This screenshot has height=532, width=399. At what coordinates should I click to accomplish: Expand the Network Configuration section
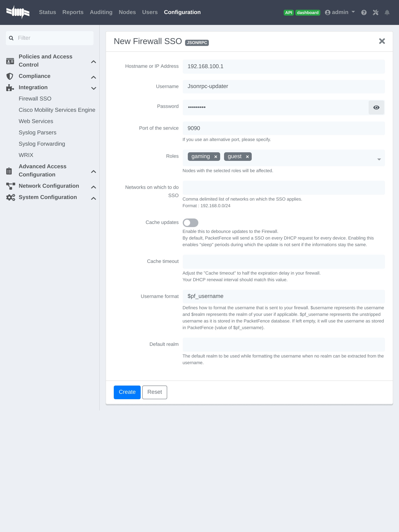[49, 186]
